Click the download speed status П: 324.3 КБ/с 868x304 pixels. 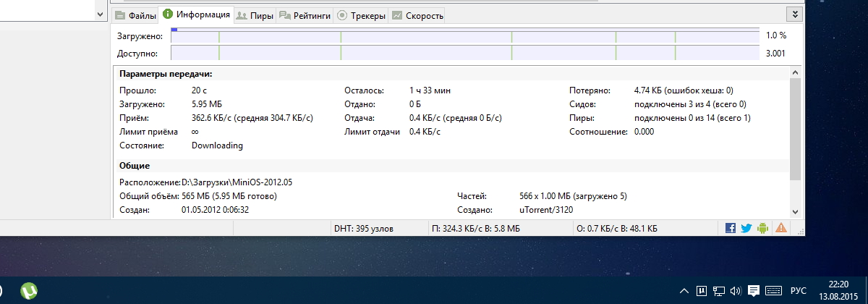coord(475,228)
